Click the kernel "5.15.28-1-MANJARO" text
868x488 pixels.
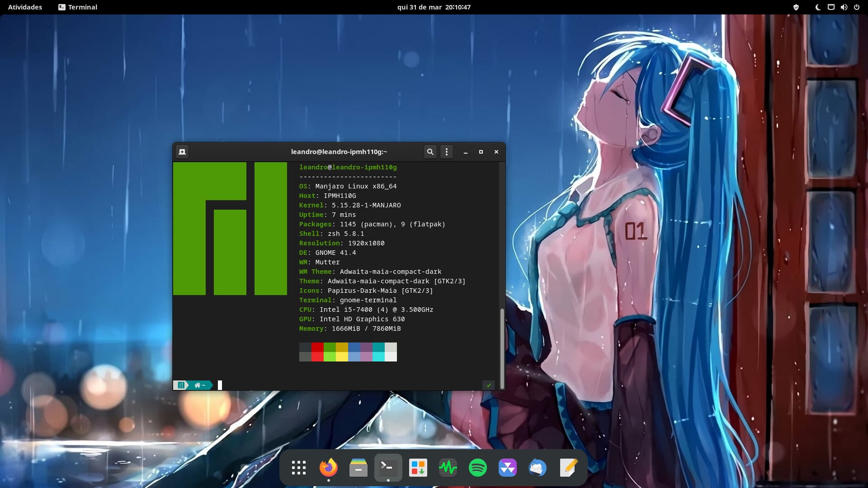tap(366, 205)
